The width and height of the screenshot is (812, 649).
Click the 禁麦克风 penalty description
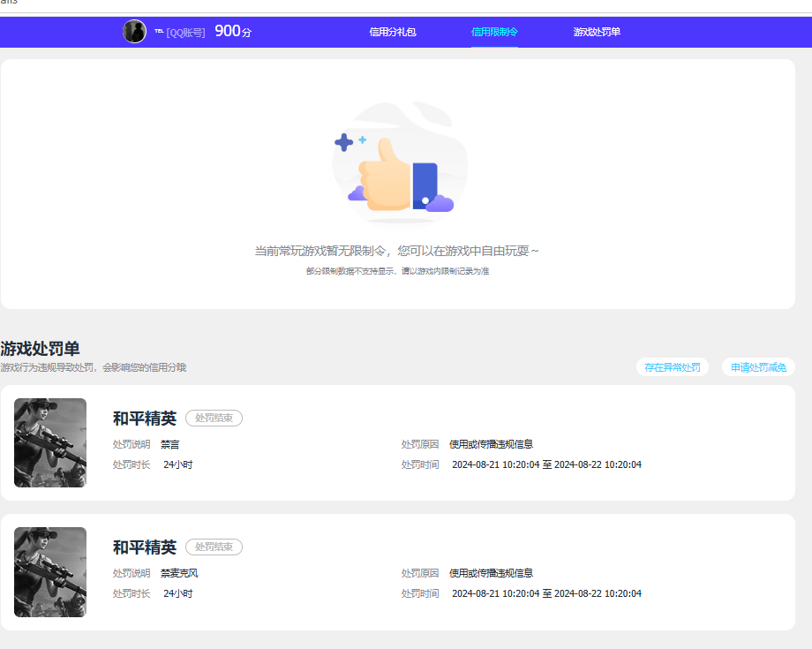click(x=179, y=573)
